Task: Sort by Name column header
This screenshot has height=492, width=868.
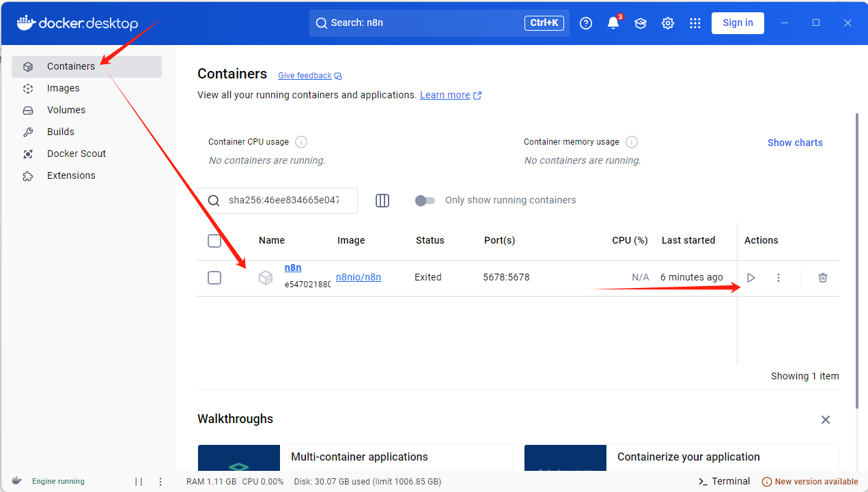Action: pos(272,240)
